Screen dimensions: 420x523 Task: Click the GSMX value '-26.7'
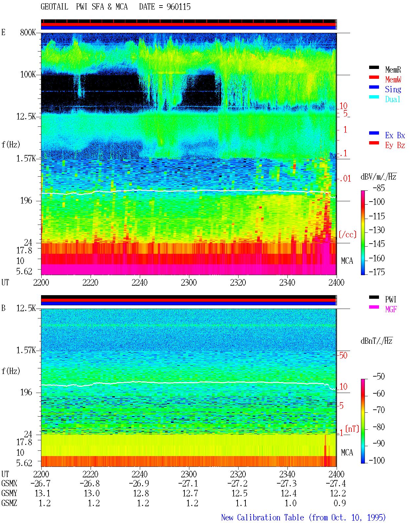[40, 484]
